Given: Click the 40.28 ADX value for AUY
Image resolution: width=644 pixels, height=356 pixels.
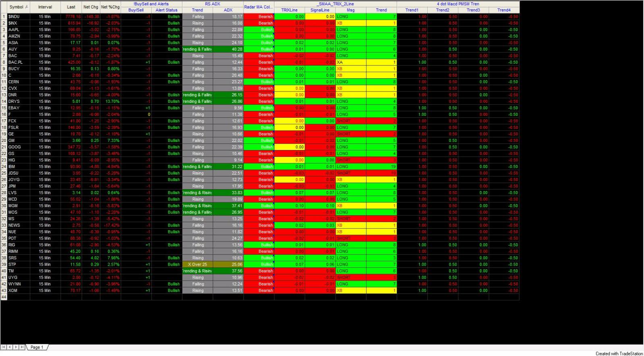Looking at the screenshot, I should click(228, 49).
